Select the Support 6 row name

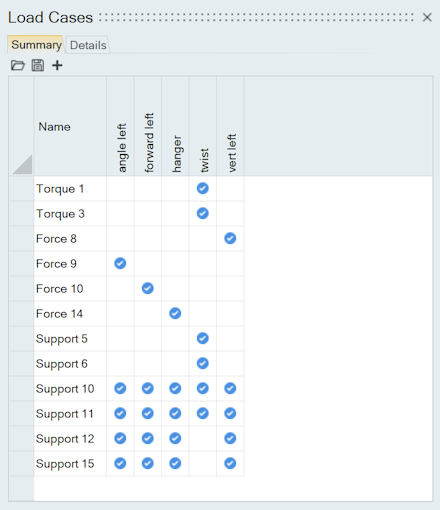click(x=62, y=364)
